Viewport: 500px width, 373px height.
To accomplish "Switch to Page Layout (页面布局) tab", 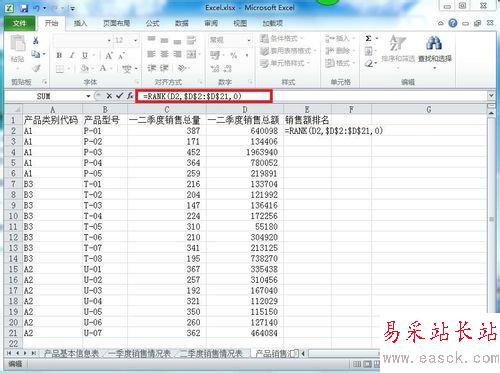I will [117, 23].
